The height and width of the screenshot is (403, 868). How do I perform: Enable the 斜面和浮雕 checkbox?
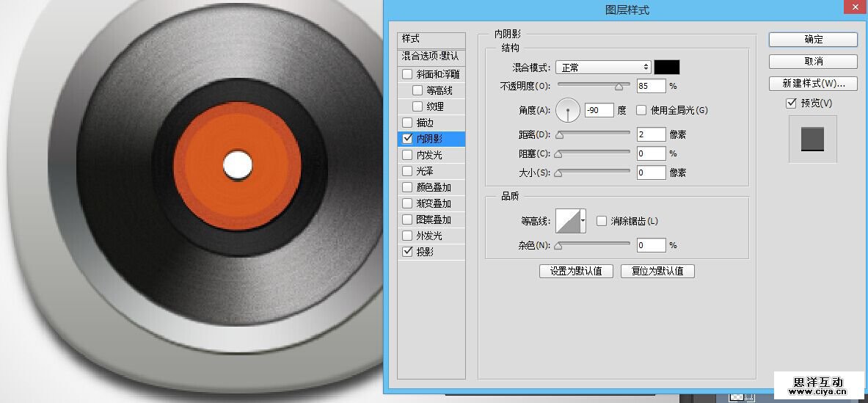(407, 75)
